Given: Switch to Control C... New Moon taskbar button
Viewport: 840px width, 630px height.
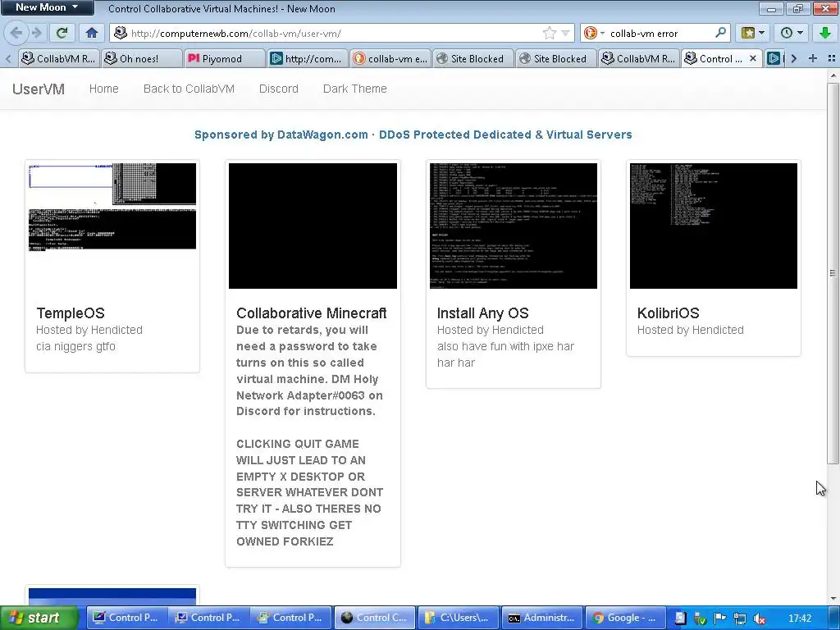Looking at the screenshot, I should coord(374,618).
